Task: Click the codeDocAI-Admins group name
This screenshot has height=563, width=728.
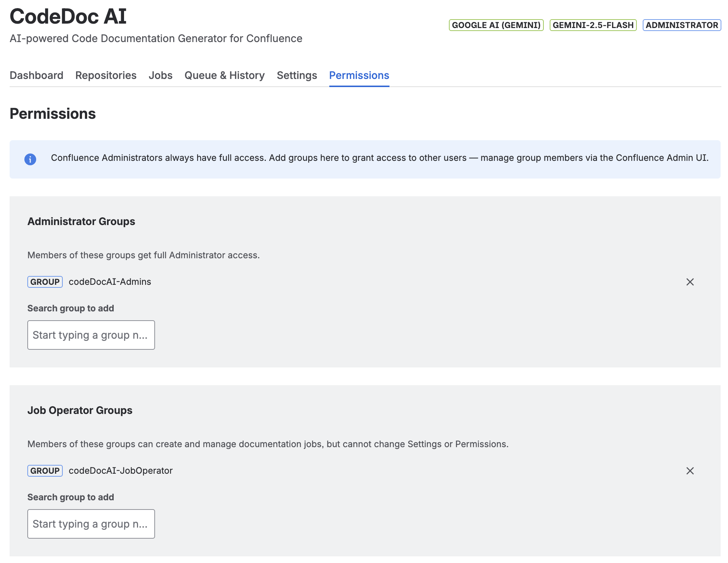Action: click(x=110, y=281)
